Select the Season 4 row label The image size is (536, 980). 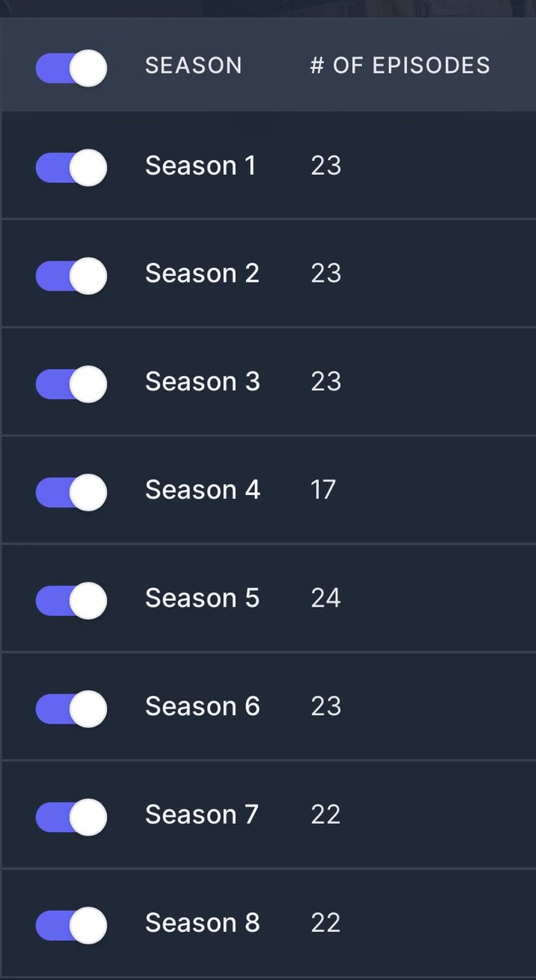[x=203, y=490]
